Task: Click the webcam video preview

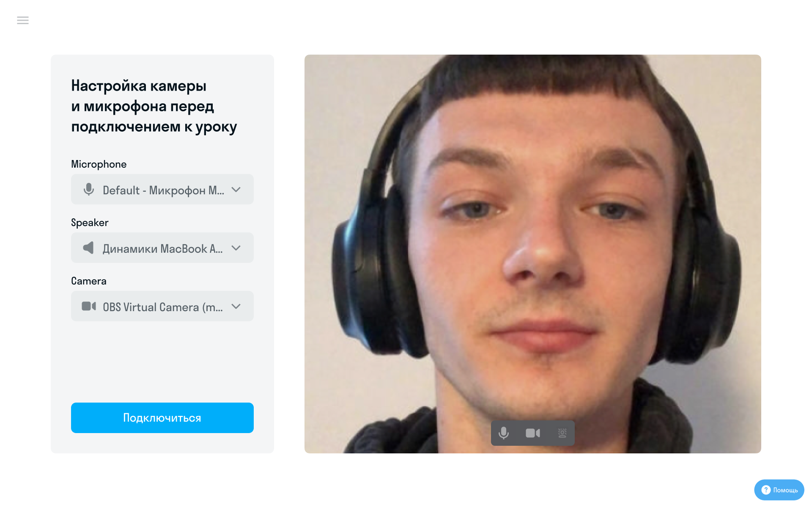Action: point(533,254)
